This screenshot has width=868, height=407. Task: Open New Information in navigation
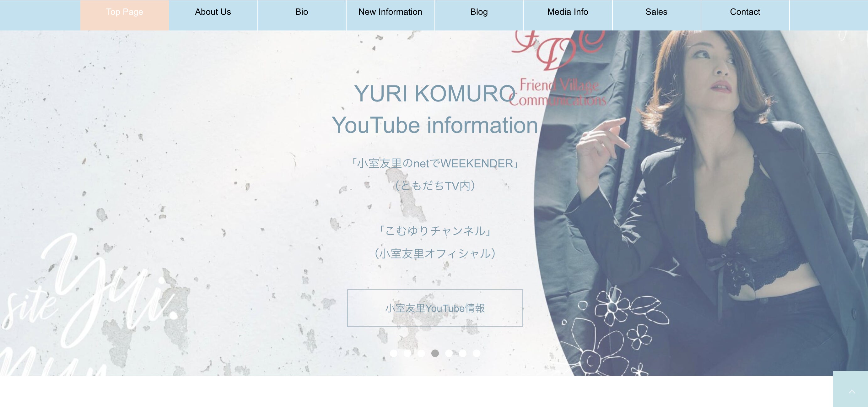[390, 12]
